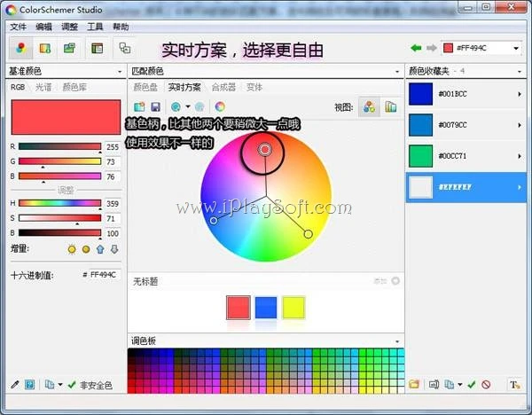Click the copy color icon in left panel
Image resolution: width=532 pixels, height=415 pixels.
pyautogui.click(x=50, y=385)
